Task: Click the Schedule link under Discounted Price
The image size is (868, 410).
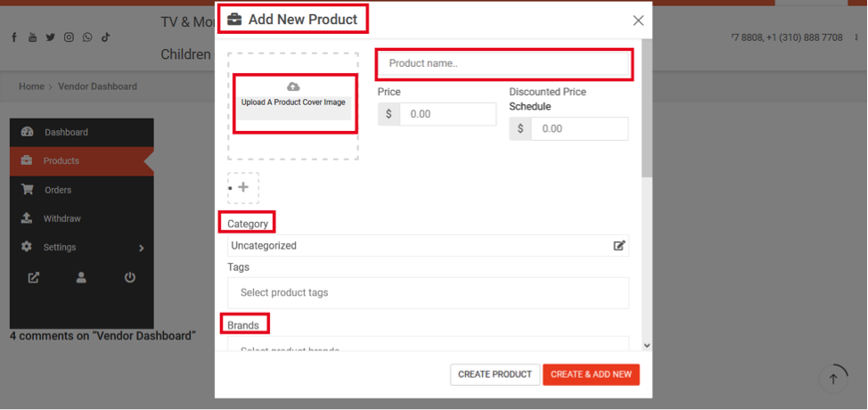Action: tap(529, 106)
